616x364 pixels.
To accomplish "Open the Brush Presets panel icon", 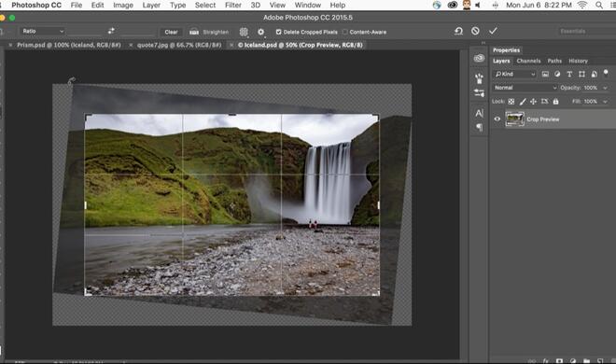I will click(479, 78).
